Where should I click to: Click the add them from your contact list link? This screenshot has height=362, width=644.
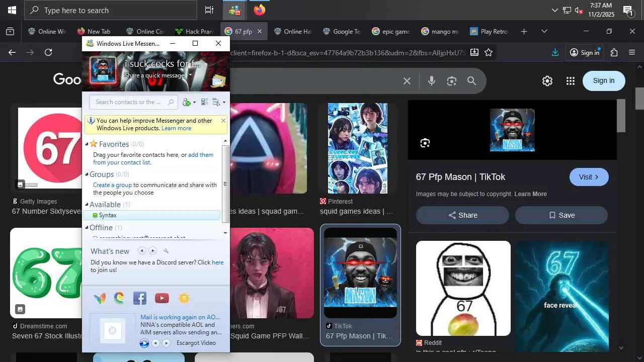[153, 158]
